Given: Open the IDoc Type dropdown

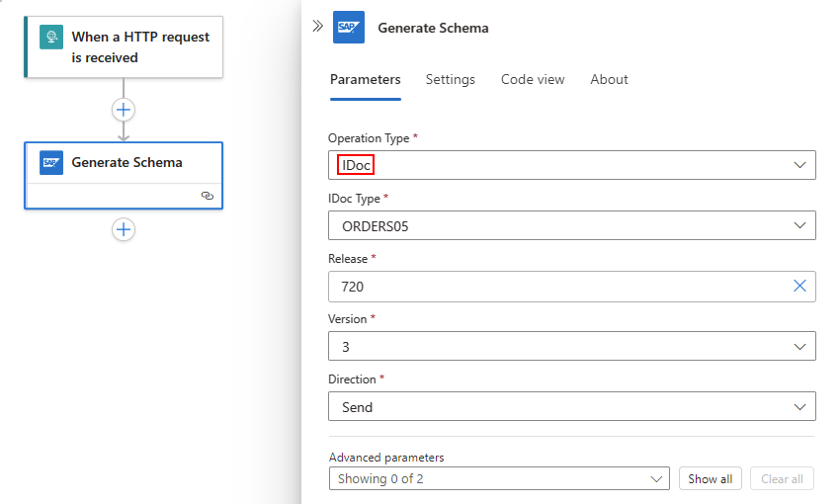Looking at the screenshot, I should point(799,225).
